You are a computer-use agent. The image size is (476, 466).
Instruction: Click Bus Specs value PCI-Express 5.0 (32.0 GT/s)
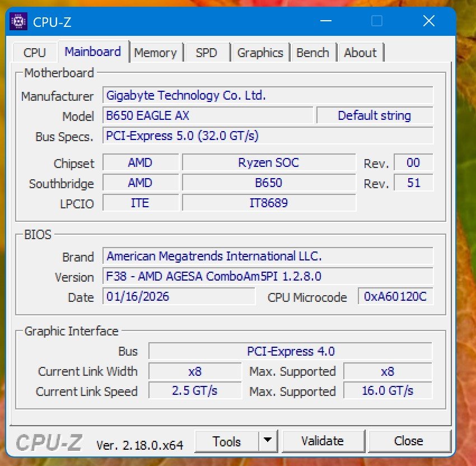(268, 136)
